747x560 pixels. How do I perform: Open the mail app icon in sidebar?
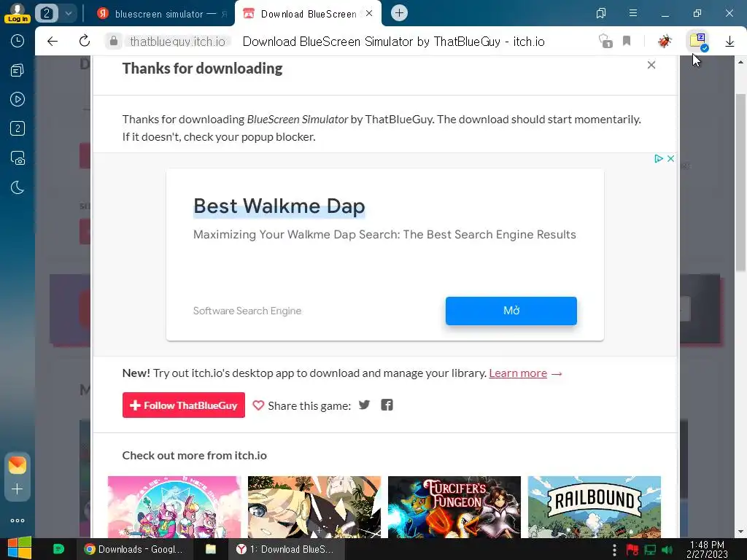[x=18, y=464]
